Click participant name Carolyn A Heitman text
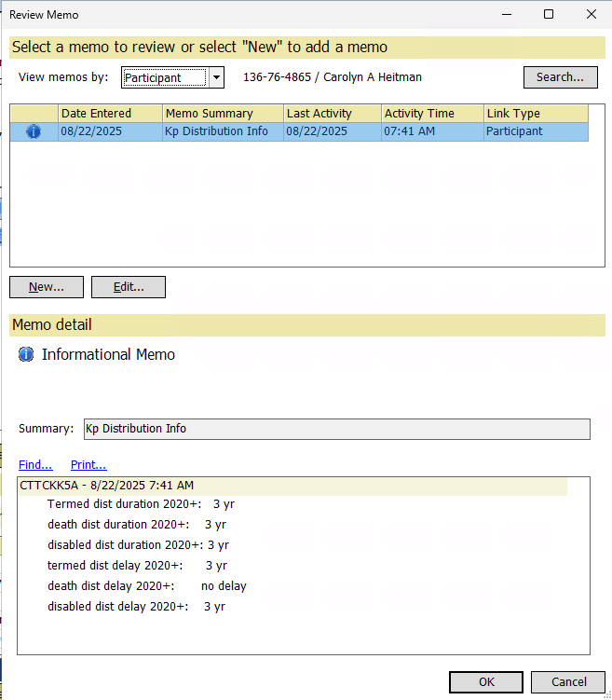612x700 pixels. (x=373, y=77)
